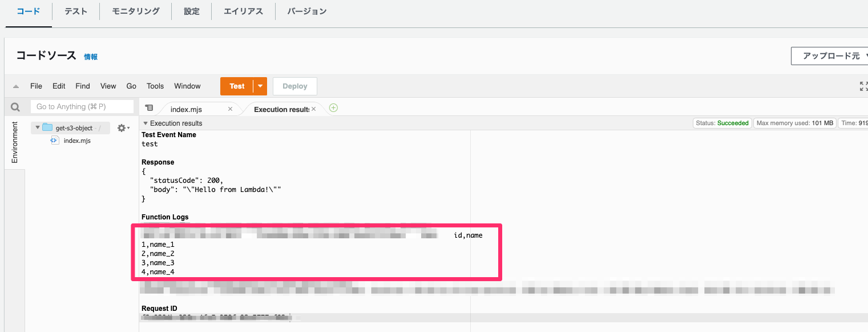This screenshot has height=332, width=868.
Task: Collapse the get-s3-object folder
Action: pos(37,128)
